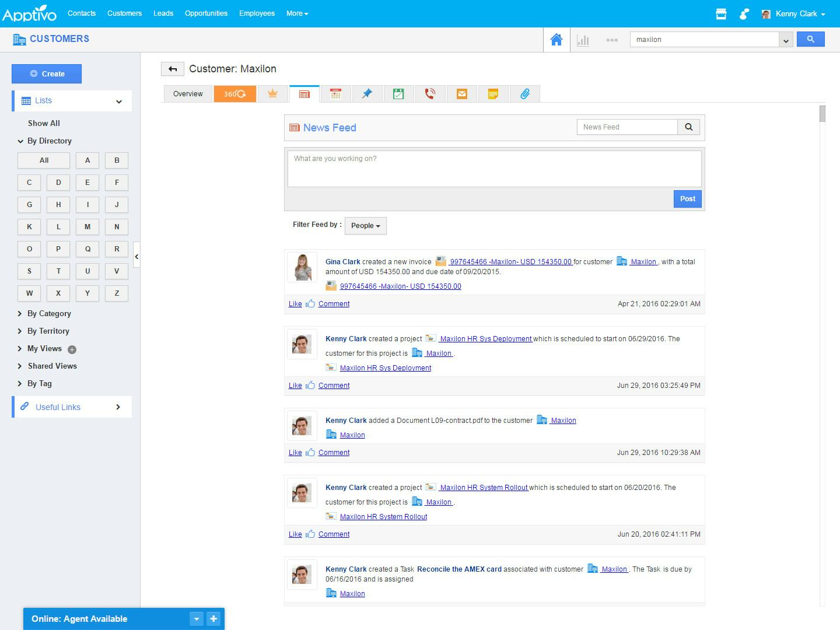Click the plus button on agent status bar
The width and height of the screenshot is (840, 630).
[x=213, y=619]
